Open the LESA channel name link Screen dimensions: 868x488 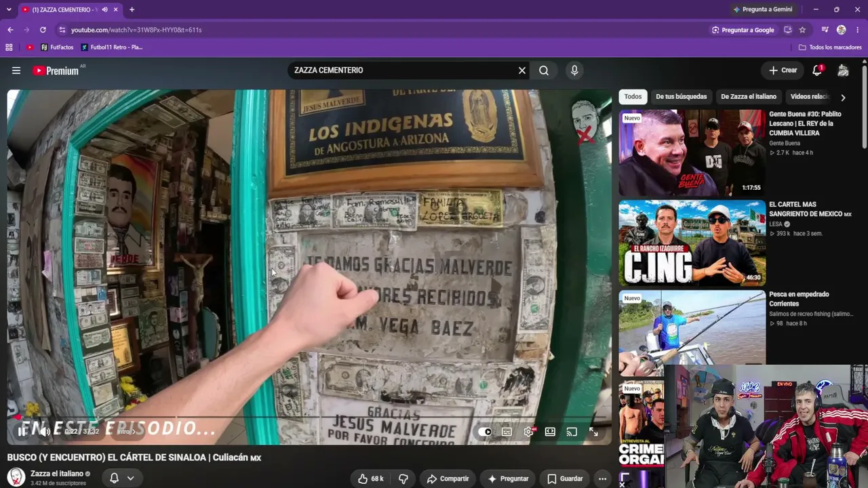pos(776,224)
